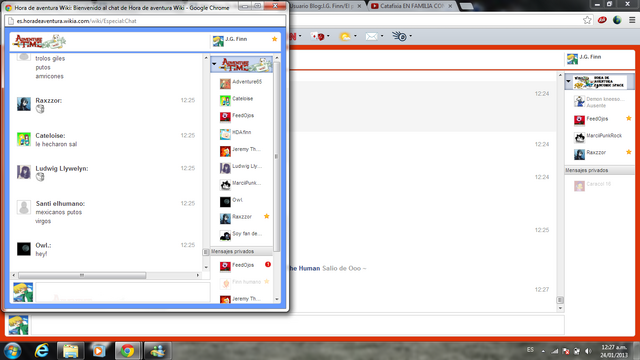
Task: Open the Windows Start button
Action: coord(13,351)
